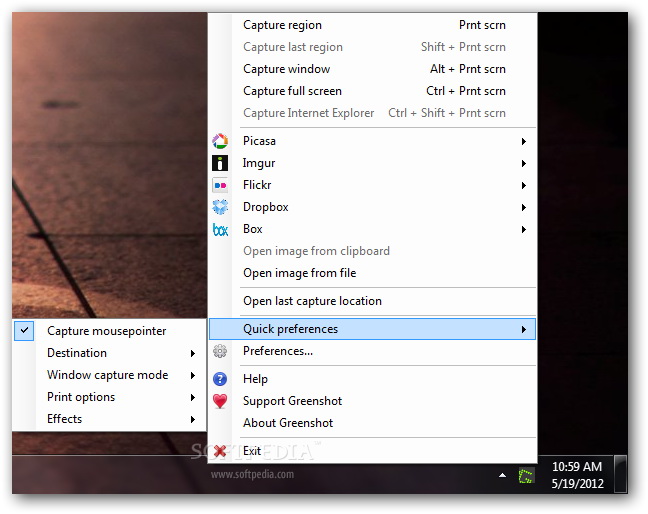The height and width of the screenshot is (514, 648).
Task: Click Capture mousepointer label
Action: (107, 331)
